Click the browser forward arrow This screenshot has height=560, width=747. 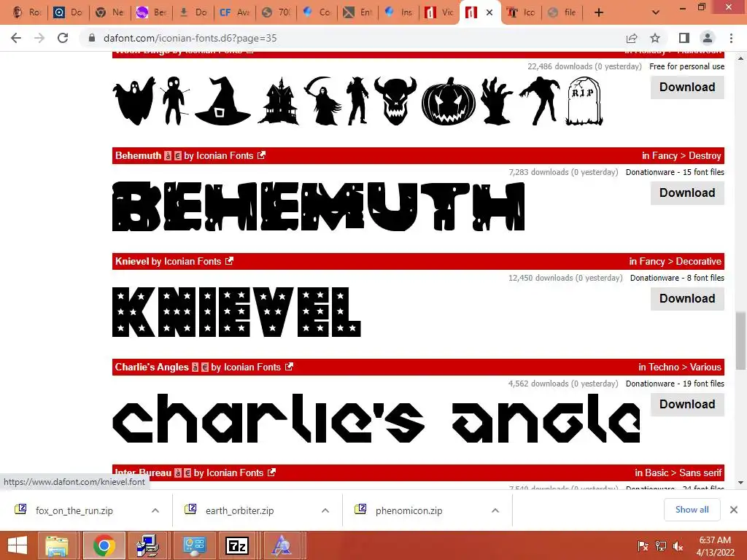pyautogui.click(x=39, y=38)
